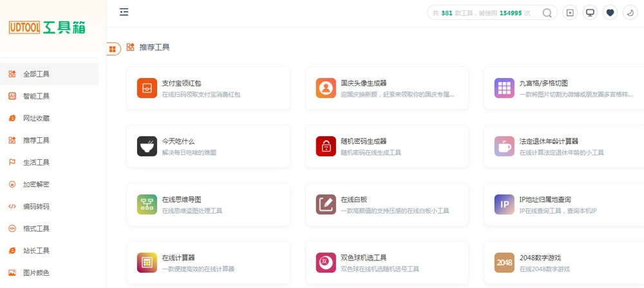Open the 今天吃什么 title link

coord(178,141)
